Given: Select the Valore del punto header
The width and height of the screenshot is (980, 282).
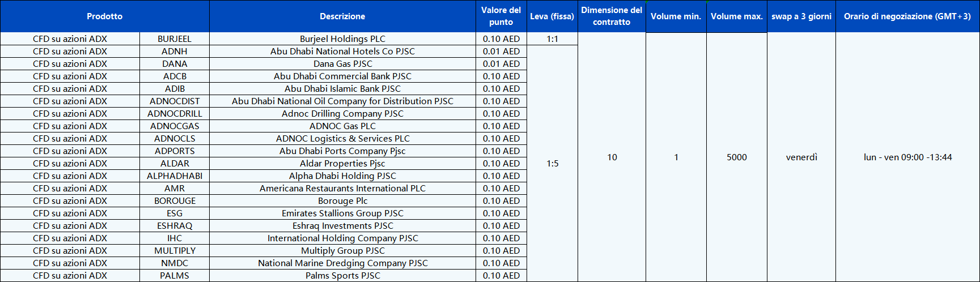Looking at the screenshot, I should pos(501,16).
